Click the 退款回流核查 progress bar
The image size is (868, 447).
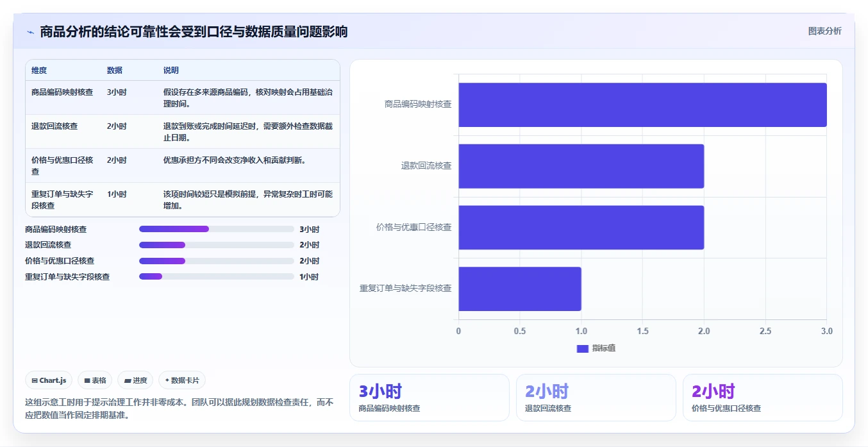(x=217, y=245)
